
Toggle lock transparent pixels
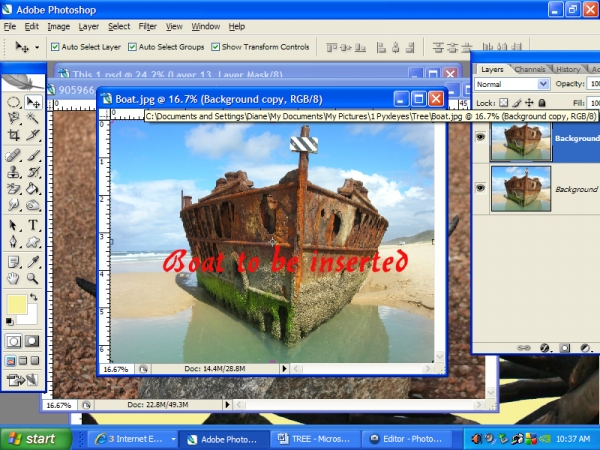pos(504,103)
